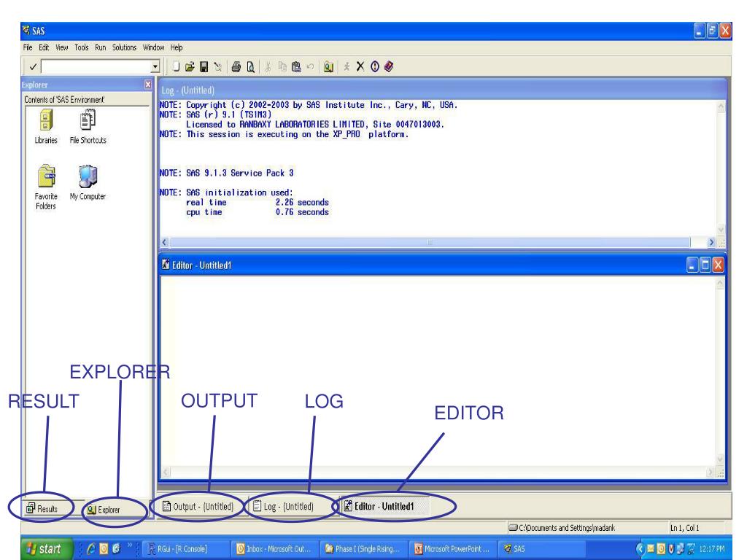The image size is (747, 560).
Task: Click 'Contents of SAS Environment' header
Action: [64, 99]
